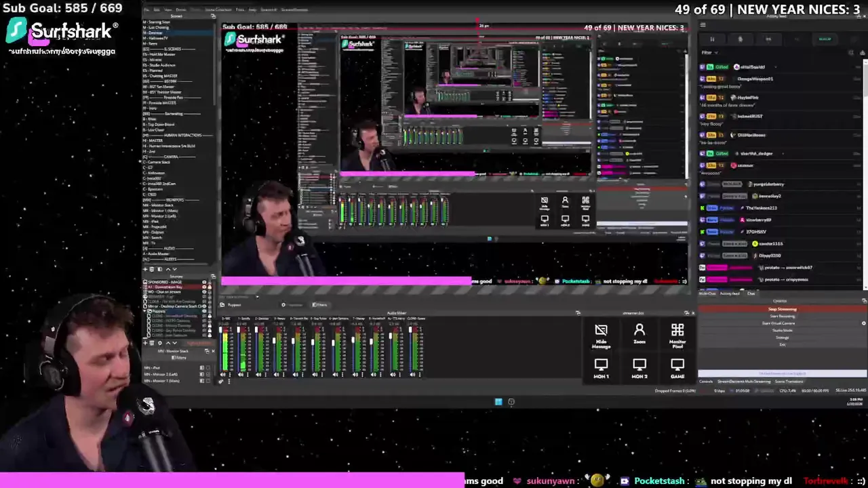Image resolution: width=868 pixels, height=488 pixels.
Task: Remove selected source with the trash icon
Action: point(151,343)
